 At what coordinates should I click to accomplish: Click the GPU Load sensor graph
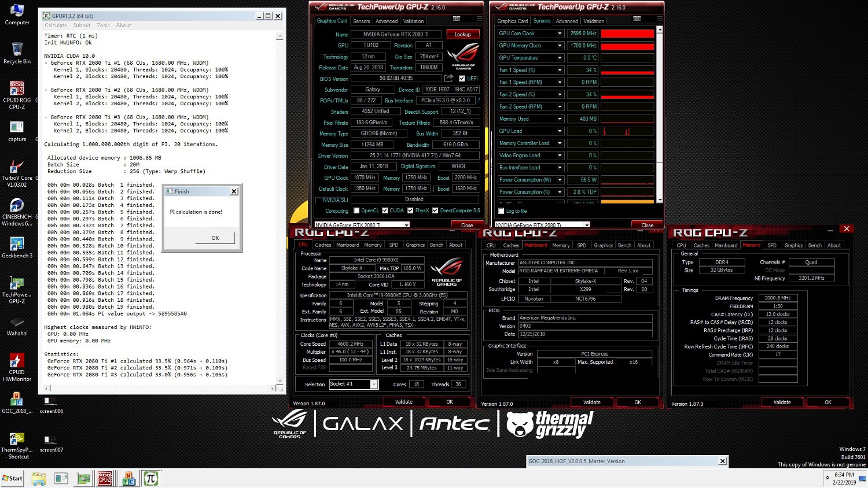627,131
